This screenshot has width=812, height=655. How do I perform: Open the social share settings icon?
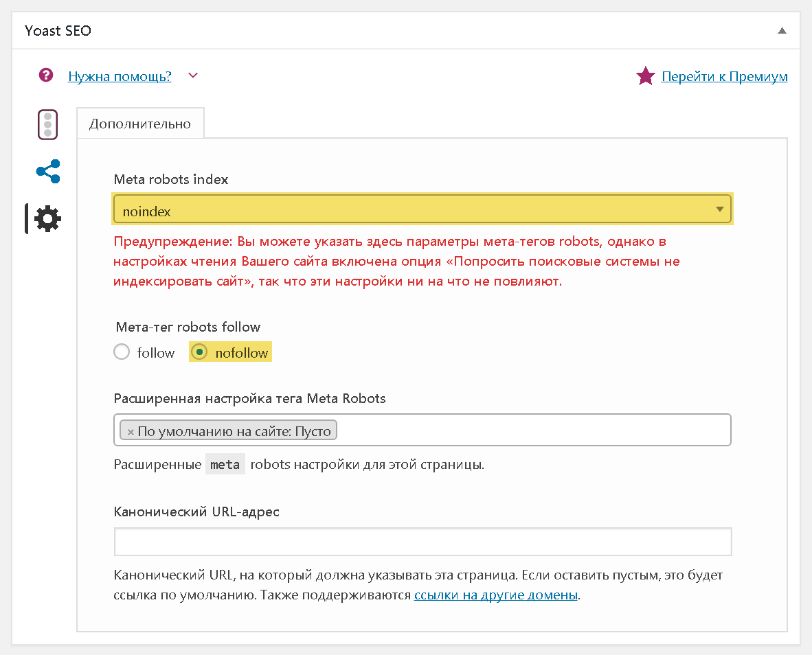[x=48, y=172]
